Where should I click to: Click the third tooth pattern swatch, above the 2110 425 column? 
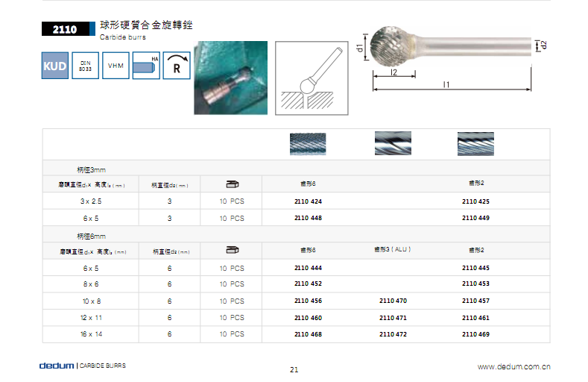pyautogui.click(x=475, y=144)
